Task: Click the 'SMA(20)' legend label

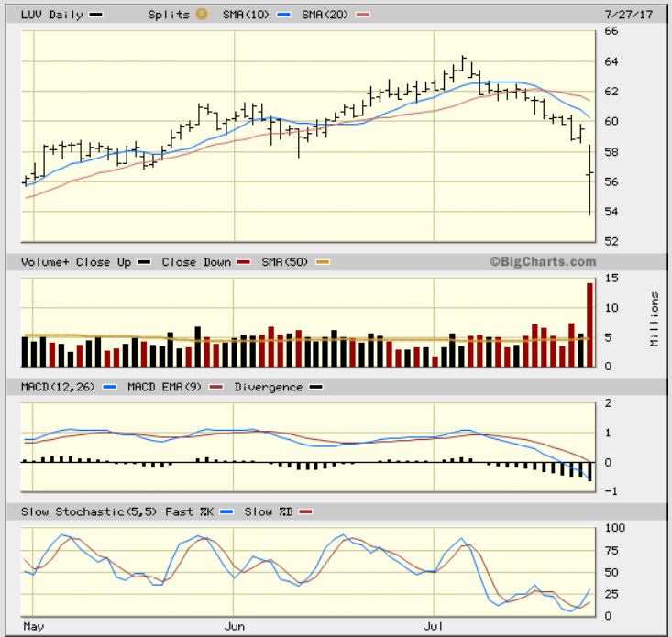Action: (x=325, y=15)
